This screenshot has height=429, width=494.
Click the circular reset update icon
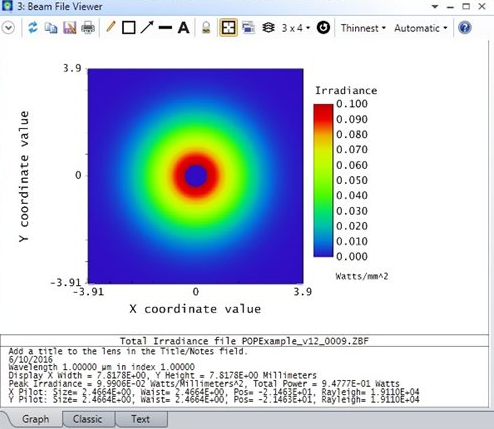(x=323, y=28)
